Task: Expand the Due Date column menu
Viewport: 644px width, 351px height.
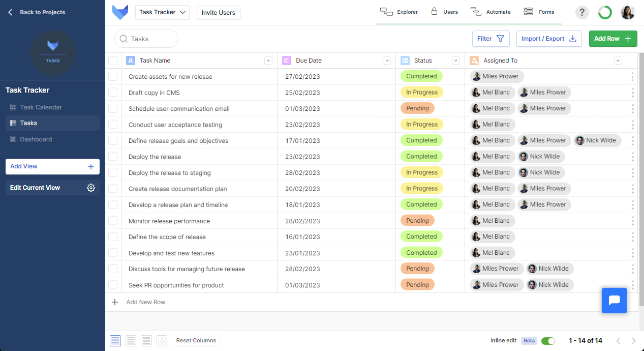Action: pos(386,61)
